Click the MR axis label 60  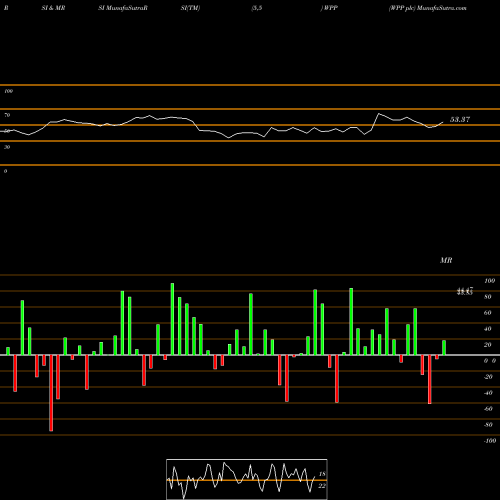click(x=487, y=313)
